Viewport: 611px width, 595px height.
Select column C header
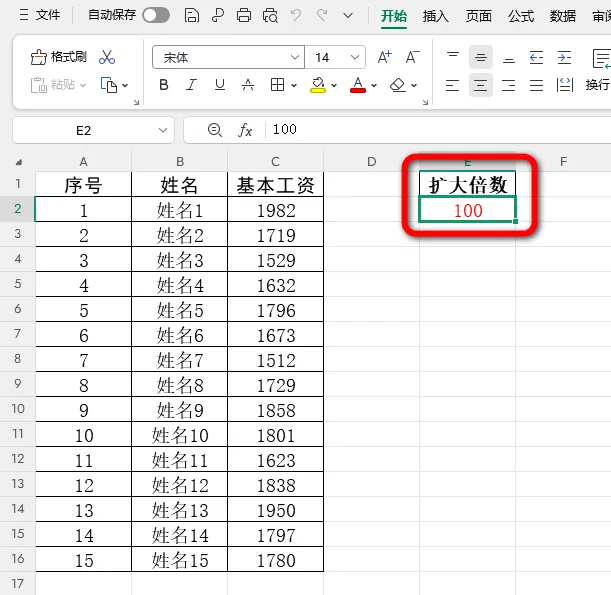(275, 161)
